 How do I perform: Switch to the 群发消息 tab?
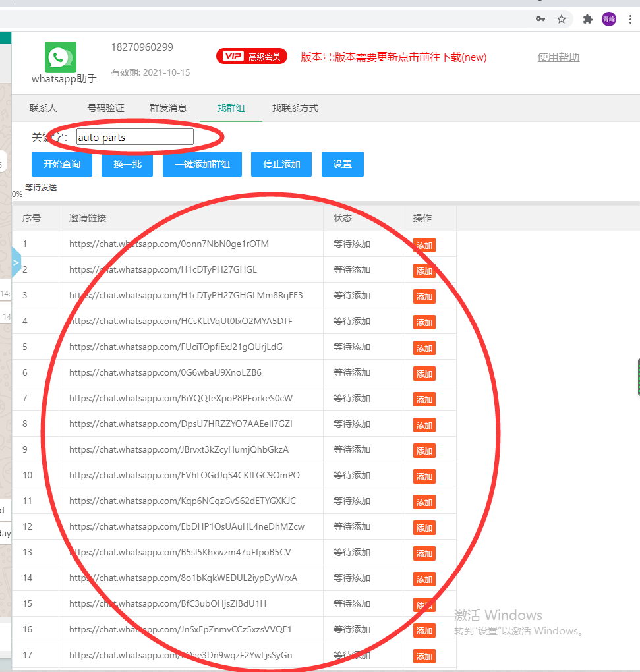click(169, 108)
